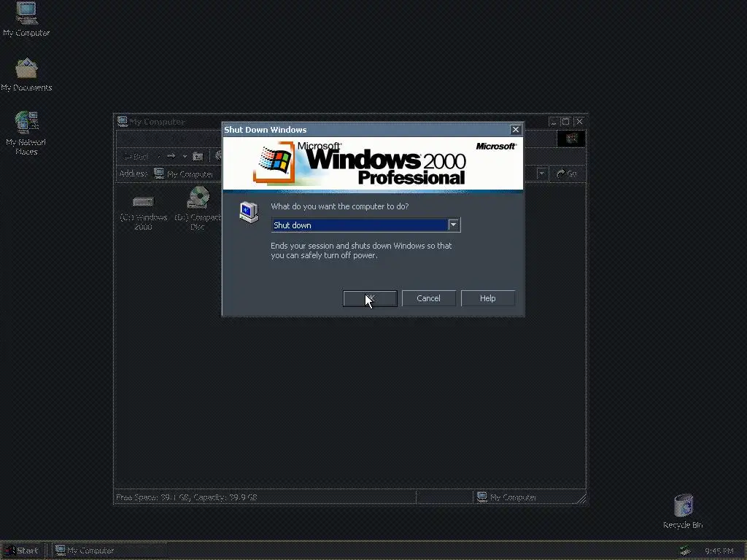Minimize the My Computer window

point(553,122)
